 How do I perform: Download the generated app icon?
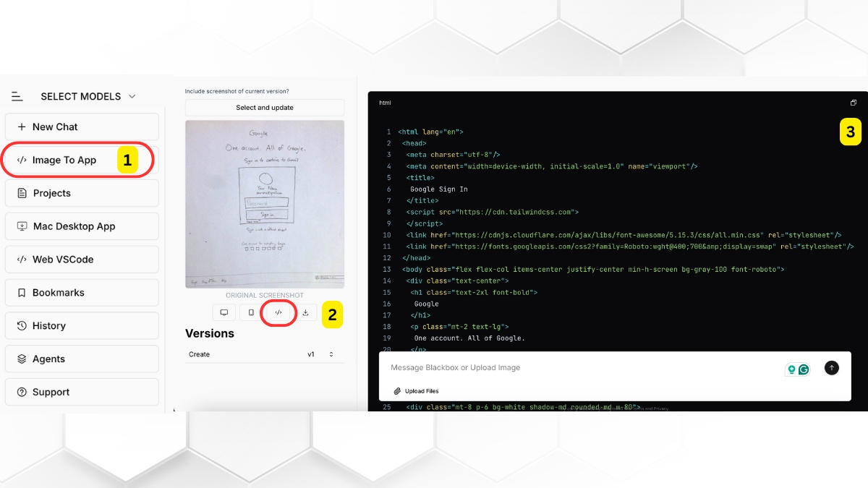pyautogui.click(x=305, y=312)
